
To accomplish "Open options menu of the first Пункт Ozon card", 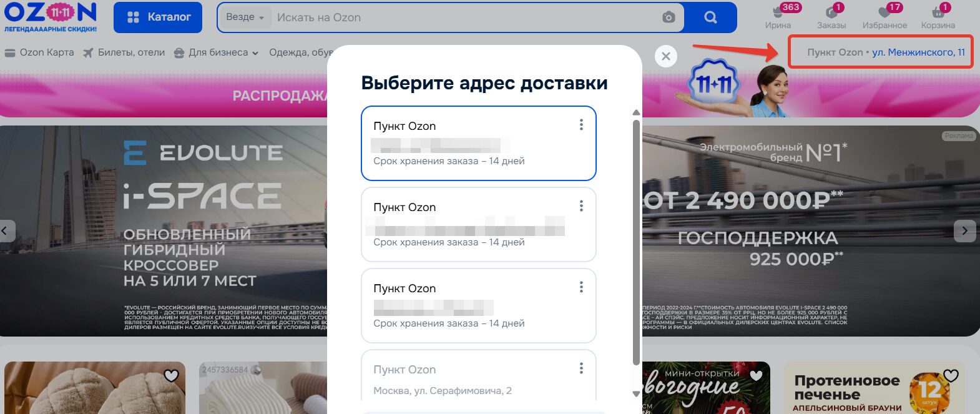I will tap(581, 125).
